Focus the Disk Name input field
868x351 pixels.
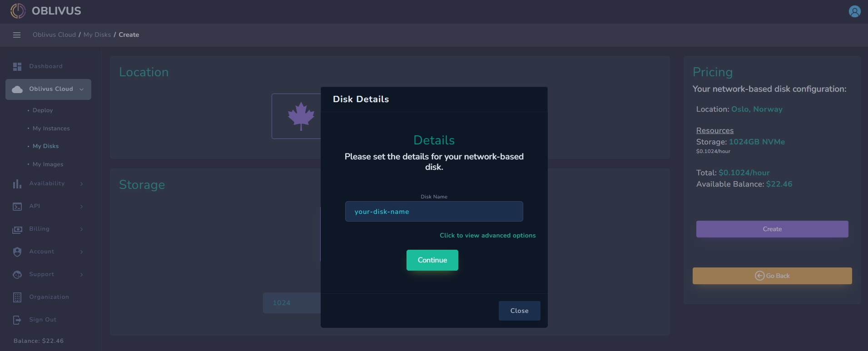[434, 212]
